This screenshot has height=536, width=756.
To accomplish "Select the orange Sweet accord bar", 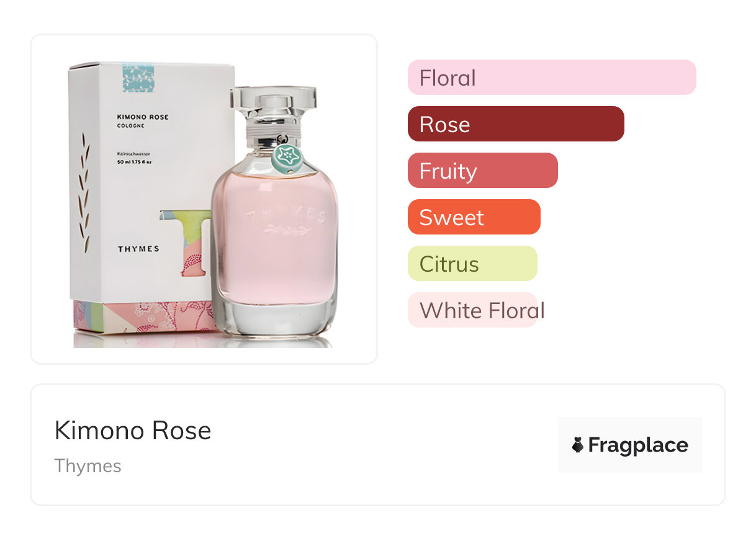I will pos(474,217).
